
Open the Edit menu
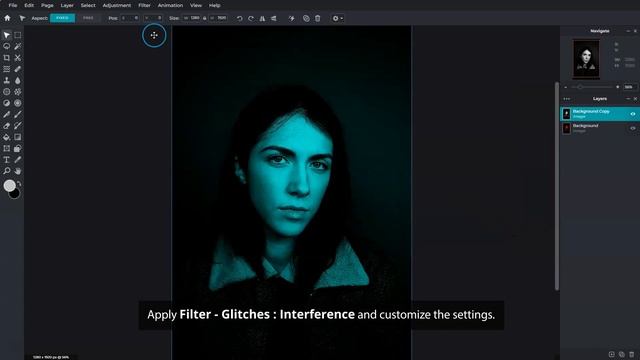pyautogui.click(x=29, y=5)
